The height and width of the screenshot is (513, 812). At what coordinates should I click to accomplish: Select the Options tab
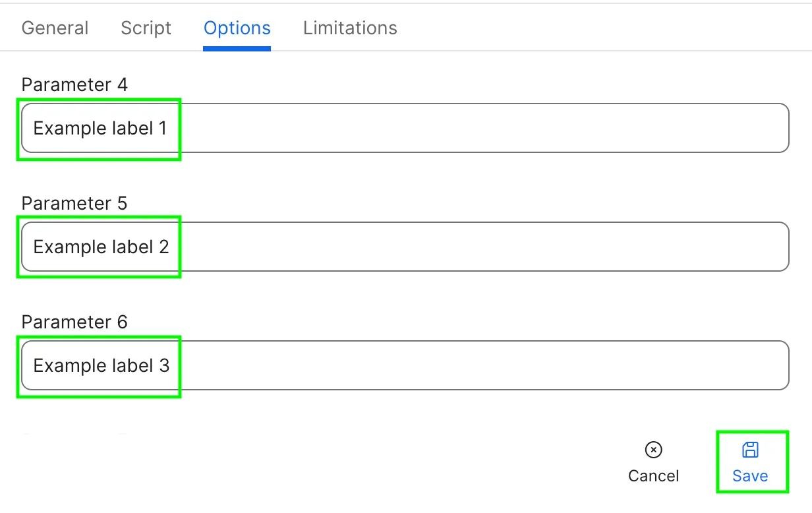[237, 28]
